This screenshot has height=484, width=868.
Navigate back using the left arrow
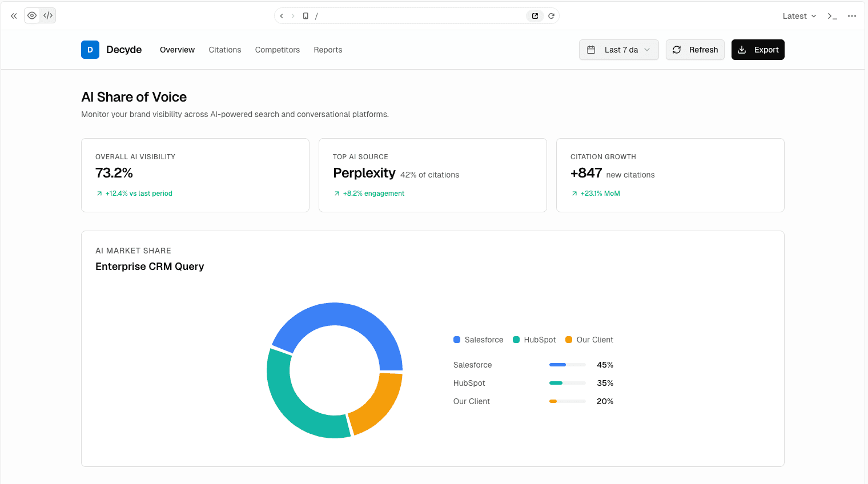coord(281,16)
